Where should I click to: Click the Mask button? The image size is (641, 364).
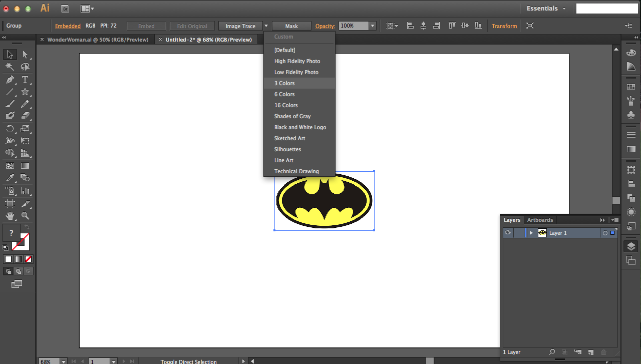coord(291,26)
